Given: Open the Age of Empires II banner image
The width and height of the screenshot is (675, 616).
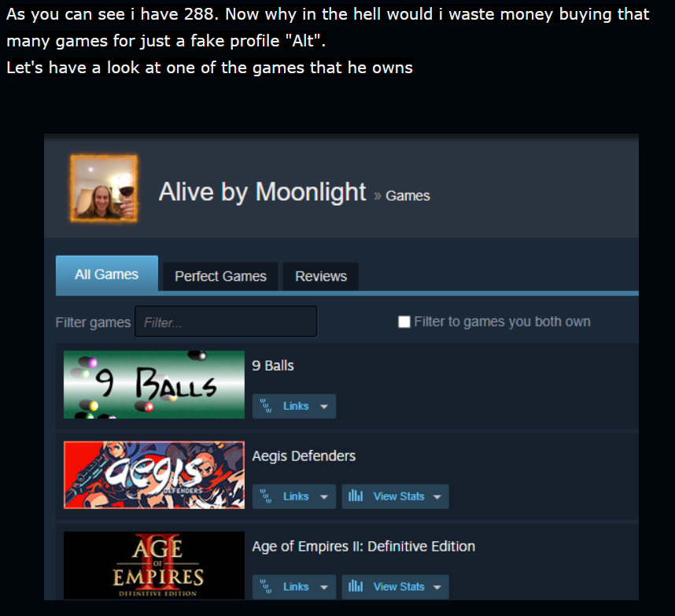Looking at the screenshot, I should point(154,565).
